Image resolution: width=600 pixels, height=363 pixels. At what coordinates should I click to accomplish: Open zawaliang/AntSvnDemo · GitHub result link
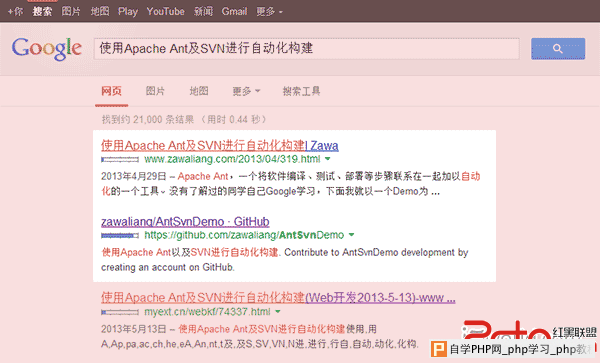tap(185, 221)
